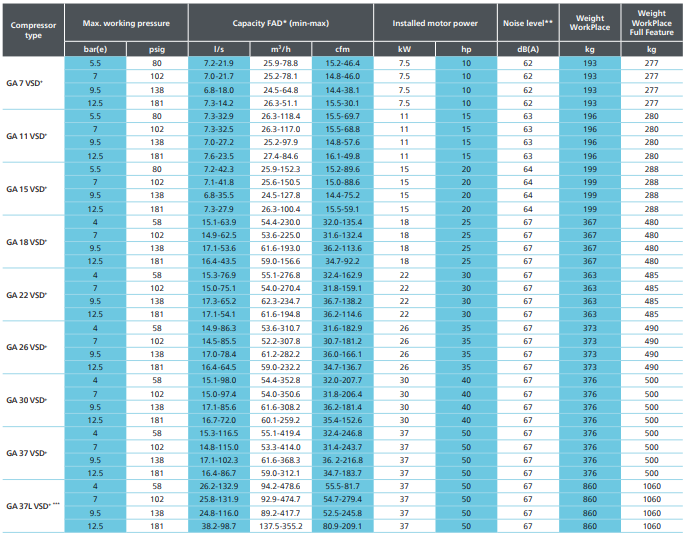Select the cfm cell '36. 2-216.8'
This screenshot has height=538, width=689.
click(x=342, y=460)
